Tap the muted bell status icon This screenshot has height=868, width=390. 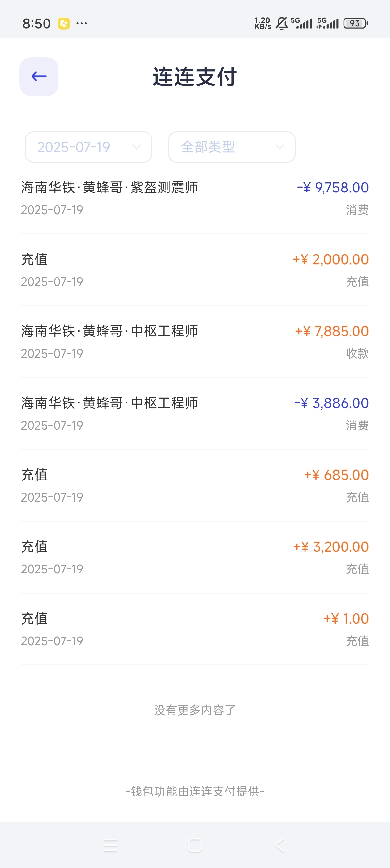[281, 24]
